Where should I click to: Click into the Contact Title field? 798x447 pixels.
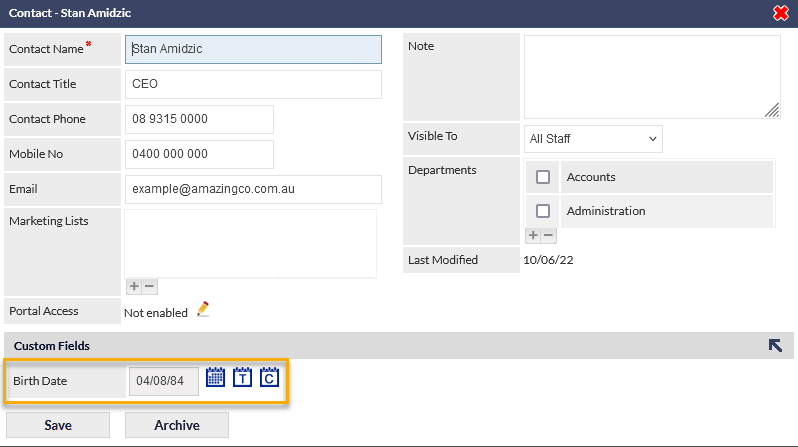click(x=253, y=84)
